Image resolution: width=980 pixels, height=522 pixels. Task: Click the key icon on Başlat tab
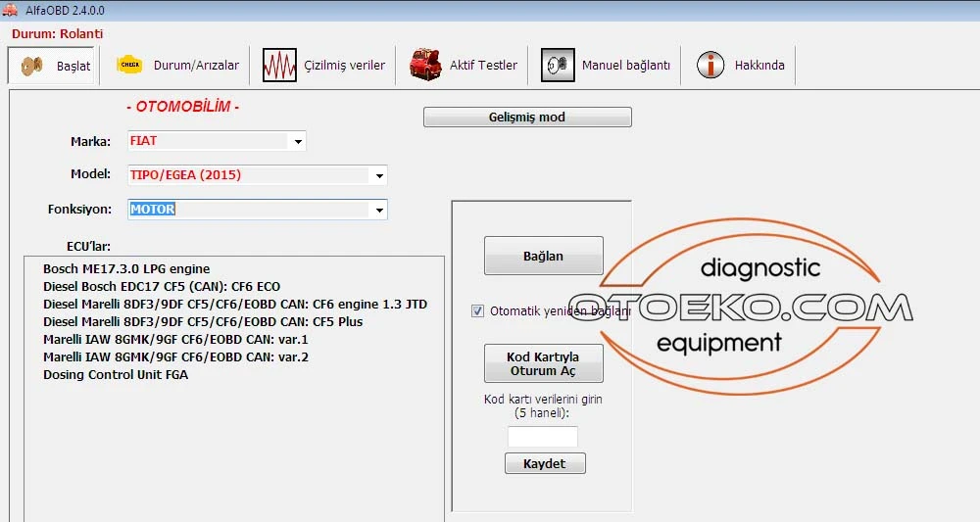[x=31, y=65]
